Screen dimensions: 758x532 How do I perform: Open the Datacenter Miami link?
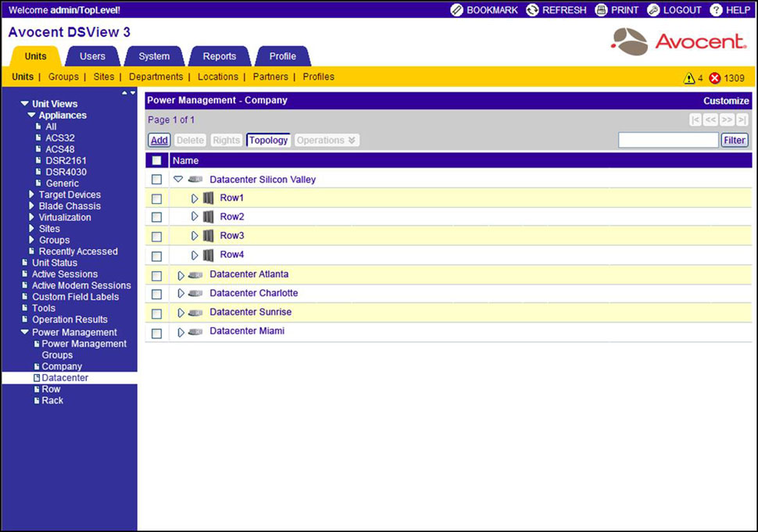247,331
